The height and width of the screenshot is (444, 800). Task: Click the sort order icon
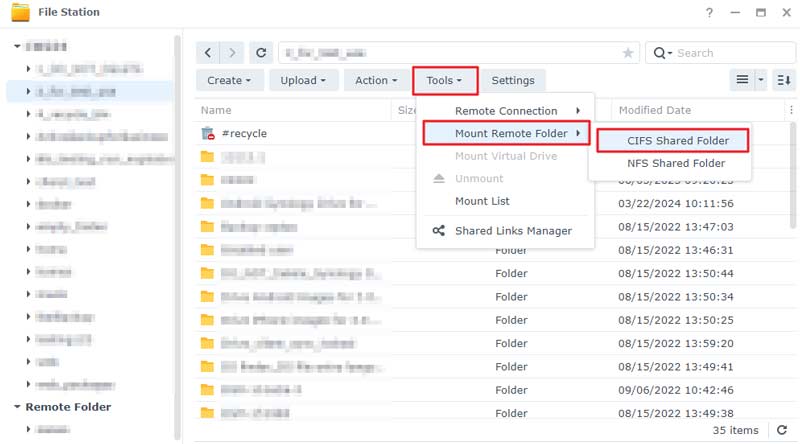pos(784,80)
